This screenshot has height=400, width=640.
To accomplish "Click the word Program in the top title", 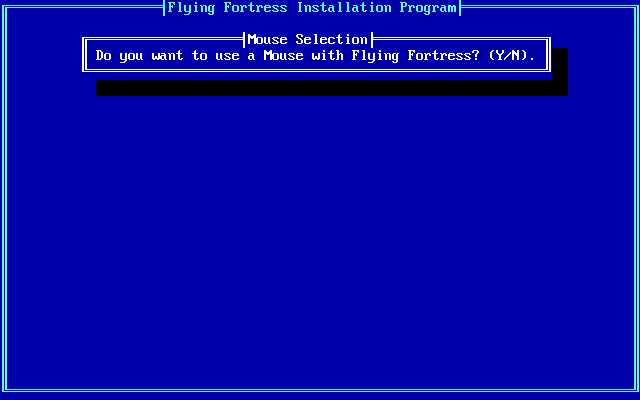I will click(428, 8).
